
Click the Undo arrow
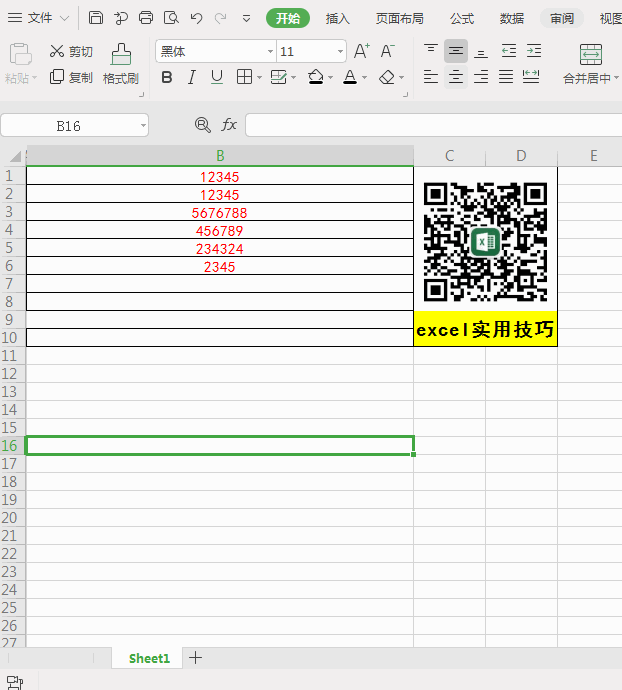point(196,18)
